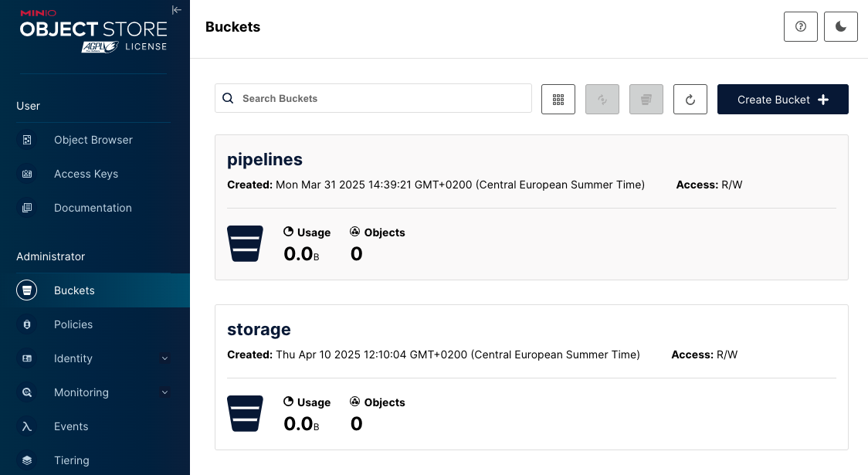Open the Documentation link in the sidebar

93,208
